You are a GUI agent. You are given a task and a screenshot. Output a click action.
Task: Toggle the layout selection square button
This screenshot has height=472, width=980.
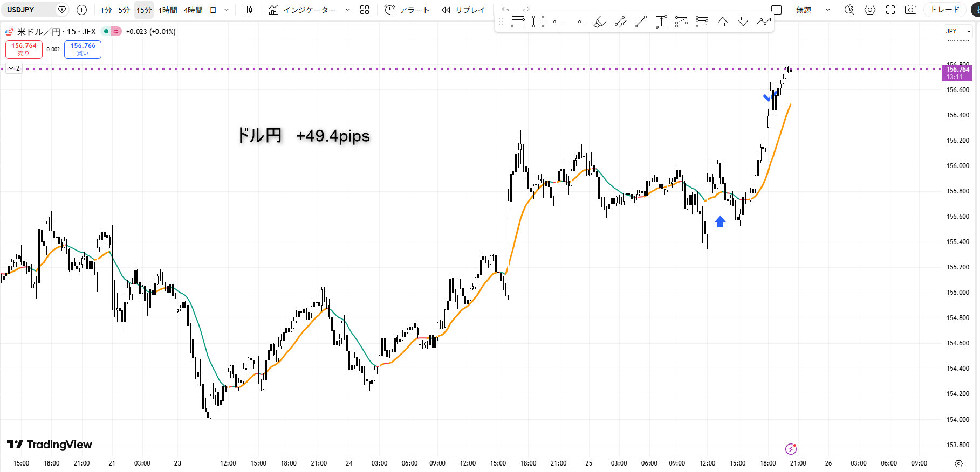pos(777,10)
